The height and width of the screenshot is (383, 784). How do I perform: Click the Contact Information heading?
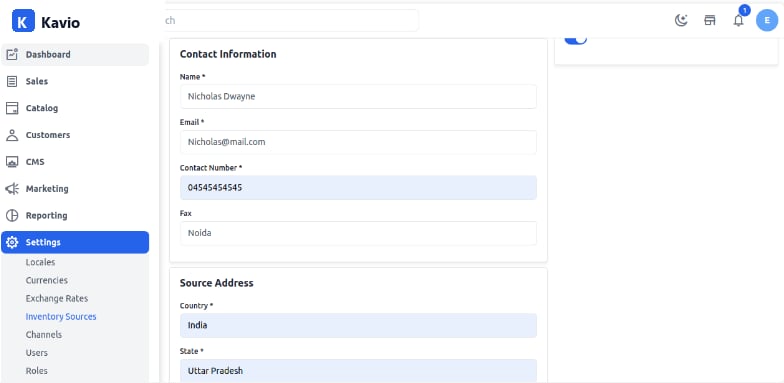pyautogui.click(x=228, y=54)
